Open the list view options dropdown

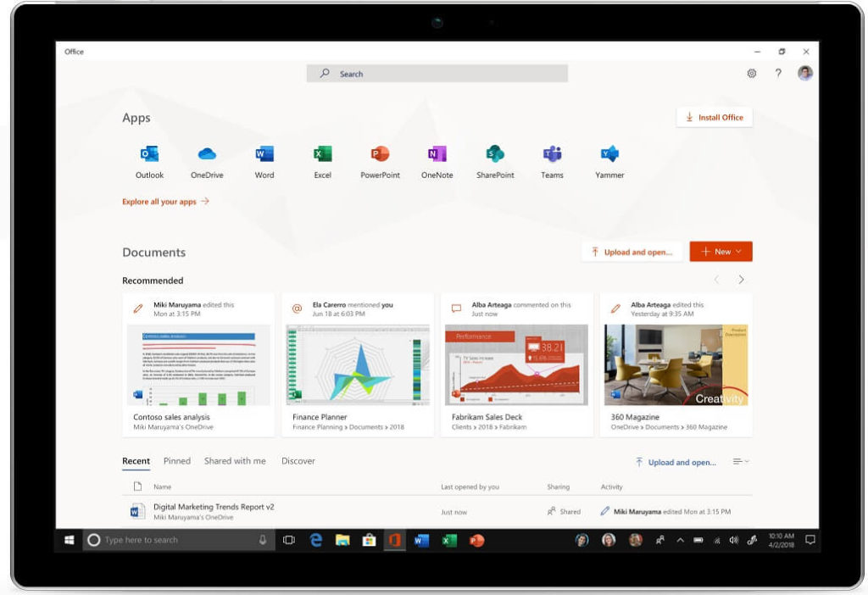pos(740,461)
